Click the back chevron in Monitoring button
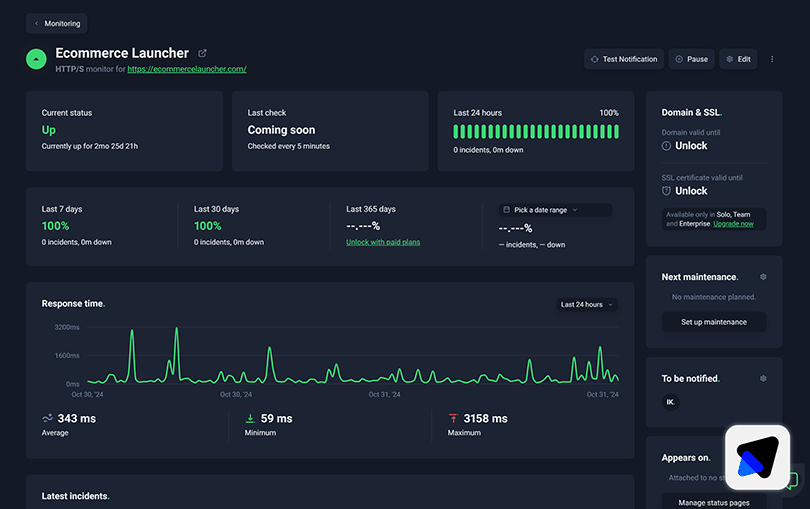The height and width of the screenshot is (509, 810). [x=36, y=23]
